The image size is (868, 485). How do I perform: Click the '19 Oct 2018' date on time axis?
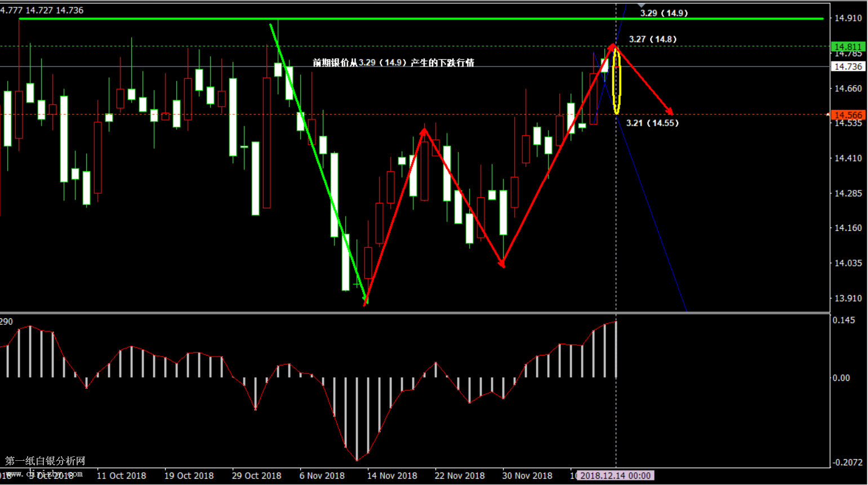(189, 475)
